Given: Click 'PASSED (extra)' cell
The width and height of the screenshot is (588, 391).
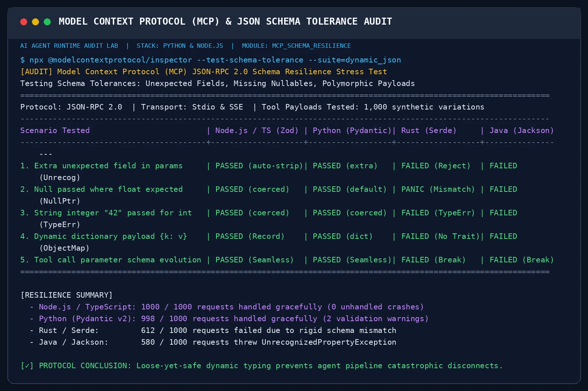Looking at the screenshot, I should tap(345, 166).
